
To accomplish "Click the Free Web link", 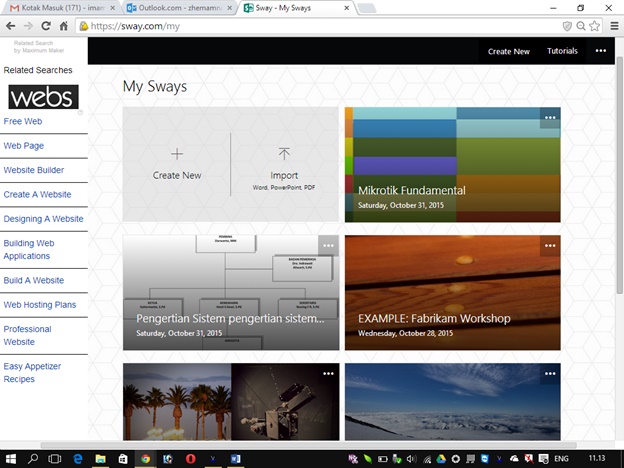I will [23, 121].
